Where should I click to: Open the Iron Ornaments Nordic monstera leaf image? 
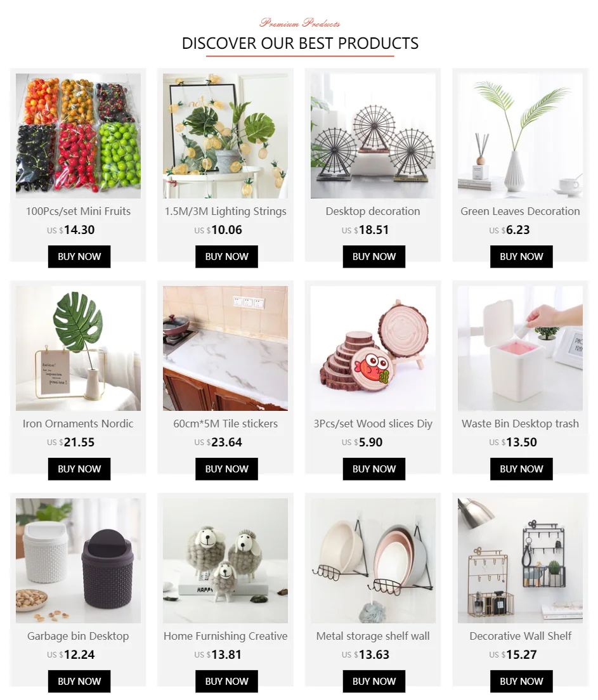pyautogui.click(x=78, y=348)
